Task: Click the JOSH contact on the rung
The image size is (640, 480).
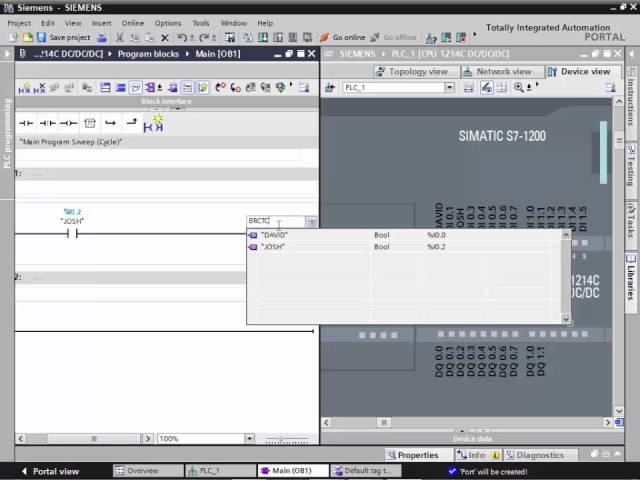Action: point(72,234)
